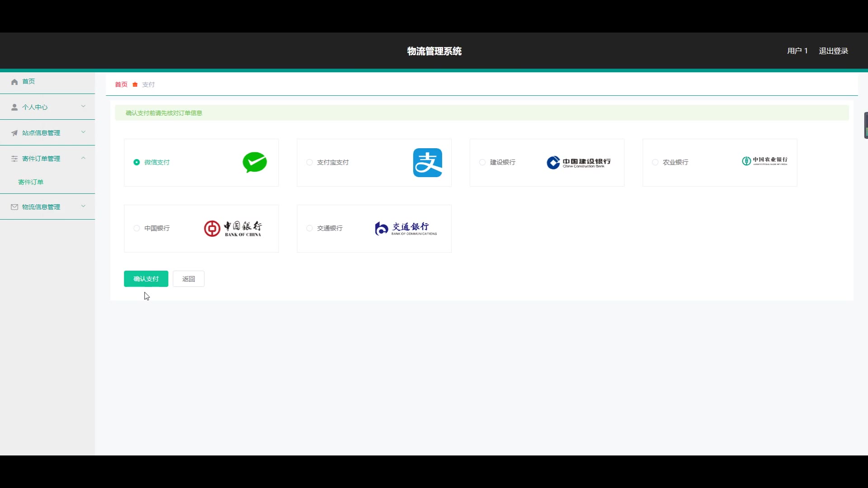The image size is (868, 488).
Task: Select the 微信支付 radio button
Action: 137,162
